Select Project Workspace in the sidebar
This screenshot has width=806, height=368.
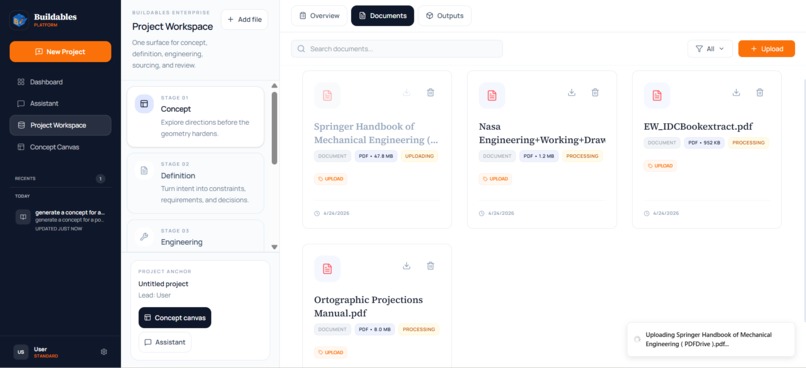pyautogui.click(x=60, y=125)
